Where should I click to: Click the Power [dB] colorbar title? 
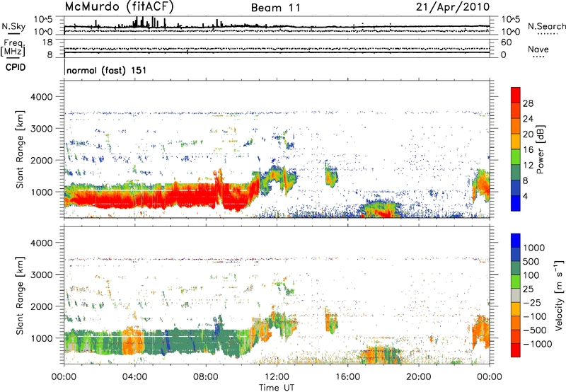(x=540, y=149)
